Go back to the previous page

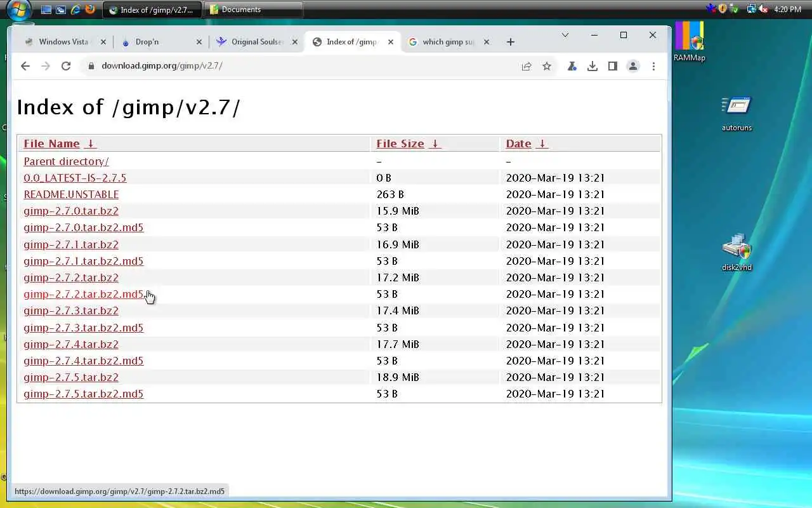25,66
